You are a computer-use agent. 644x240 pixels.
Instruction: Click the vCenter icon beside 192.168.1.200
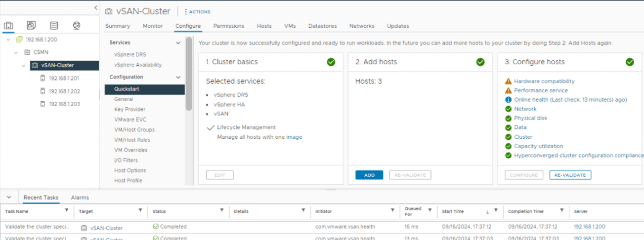click(20, 40)
